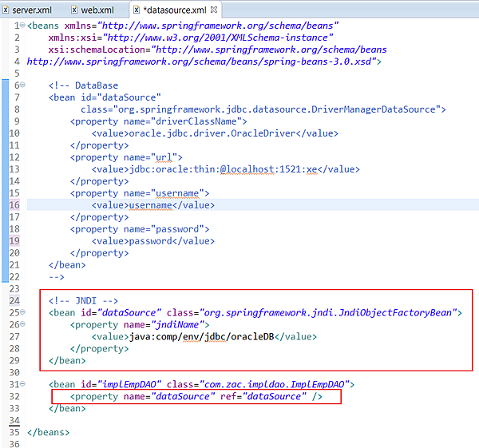Collapse the implEmpDAO bean fold on line 31
Viewport: 479px width, 448px height.
pyautogui.click(x=22, y=384)
